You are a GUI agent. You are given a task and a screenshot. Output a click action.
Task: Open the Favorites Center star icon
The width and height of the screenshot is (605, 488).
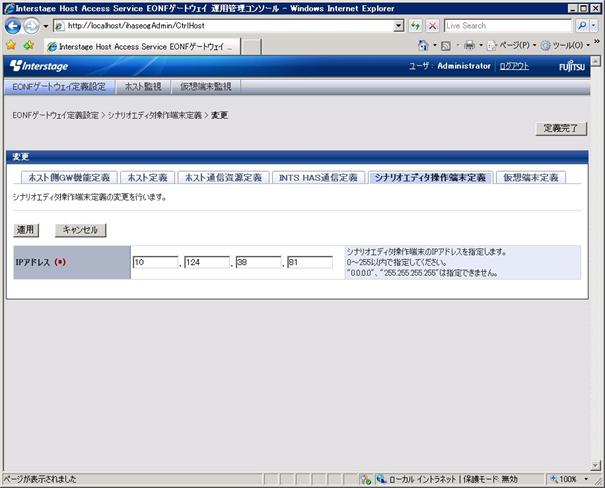click(11, 46)
